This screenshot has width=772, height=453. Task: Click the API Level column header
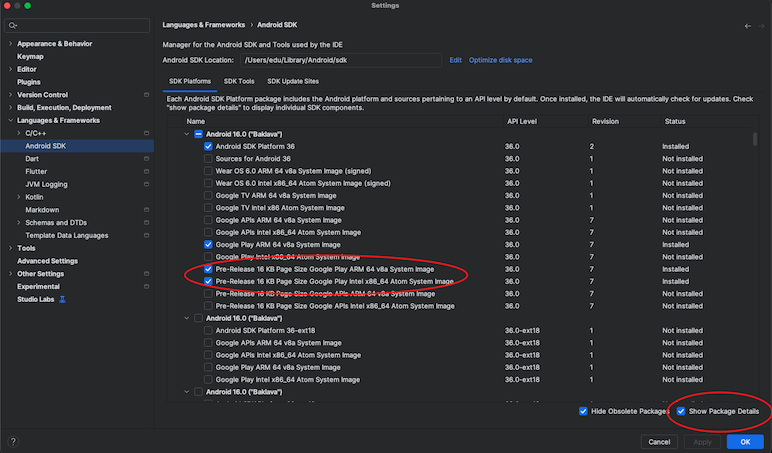522,121
